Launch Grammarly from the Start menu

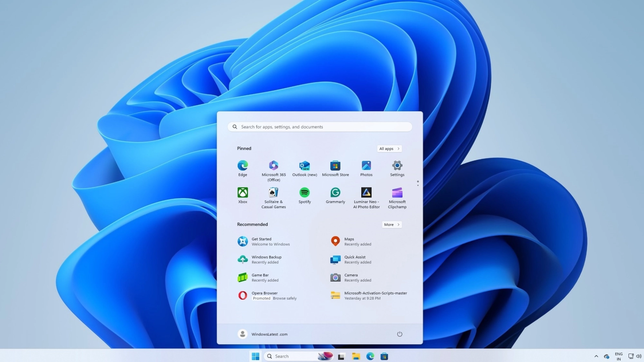point(335,193)
